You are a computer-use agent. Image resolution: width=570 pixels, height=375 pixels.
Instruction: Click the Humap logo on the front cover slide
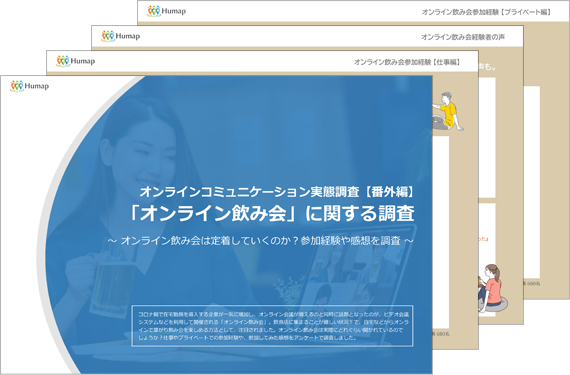coord(29,86)
